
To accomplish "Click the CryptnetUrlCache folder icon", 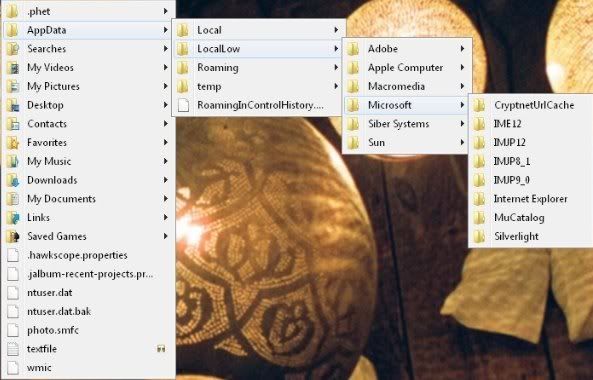I will [x=479, y=105].
